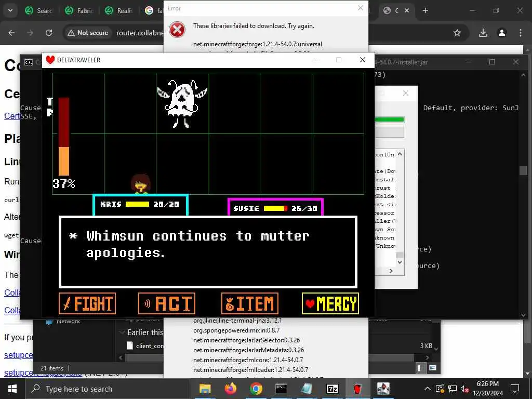Open Chrome profile icon
Image resolution: width=532 pixels, height=399 pixels.
pyautogui.click(x=502, y=33)
